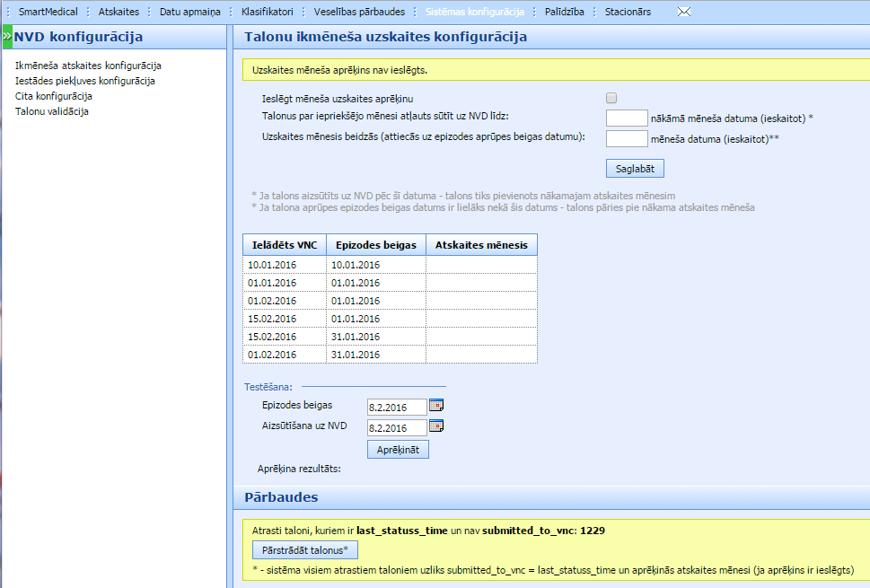This screenshot has height=588, width=870.
Task: Go to Iestādes piekļuves konfigurācija
Action: pyautogui.click(x=85, y=81)
